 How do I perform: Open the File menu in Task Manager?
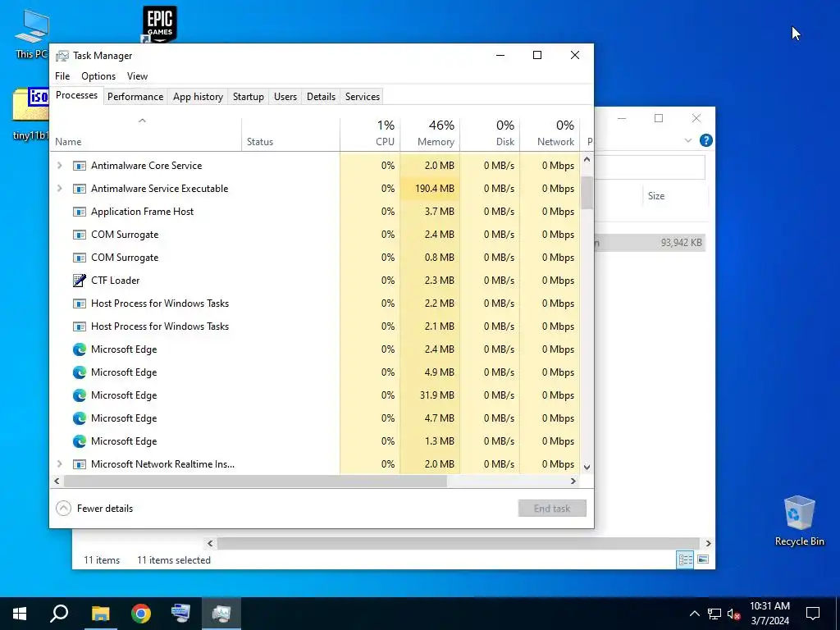[62, 76]
